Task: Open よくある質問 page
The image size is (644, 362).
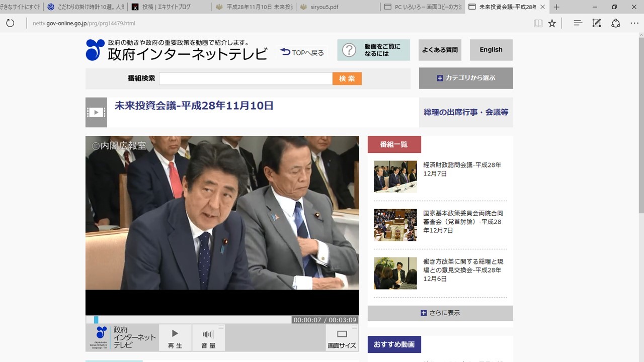Action: pos(440,50)
